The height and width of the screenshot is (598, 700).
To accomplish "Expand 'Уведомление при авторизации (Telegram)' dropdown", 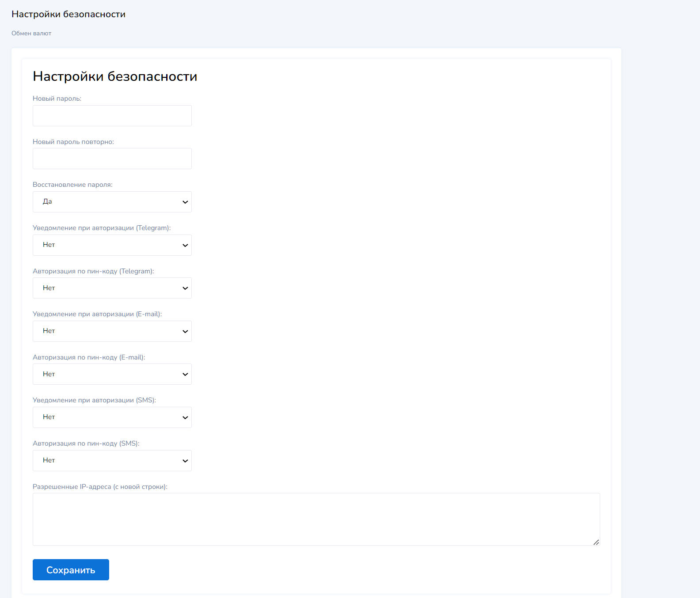I will (112, 245).
